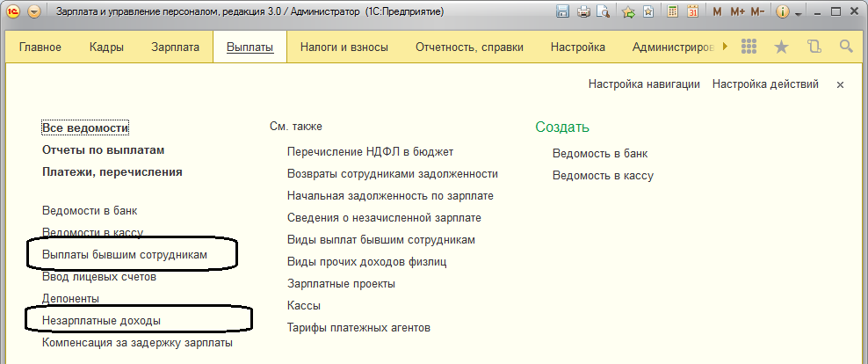This screenshot has width=868, height=364.
Task: Open Зарплатные проекты
Action: pyautogui.click(x=341, y=284)
